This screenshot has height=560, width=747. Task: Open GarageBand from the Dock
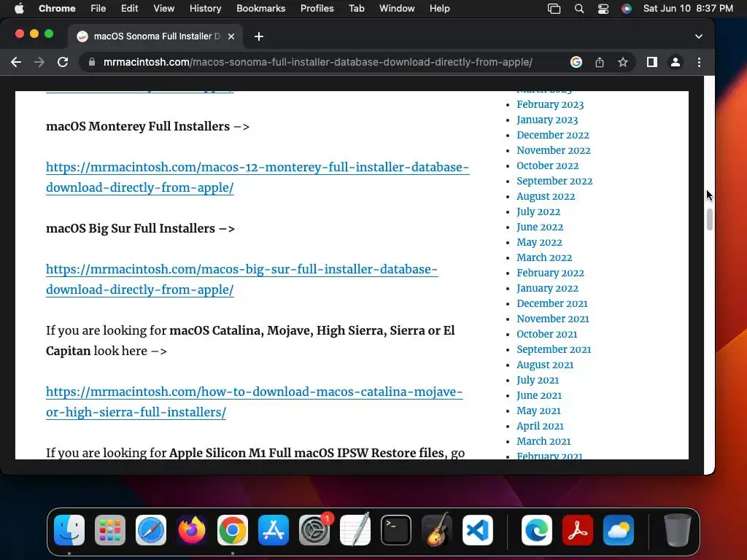click(x=437, y=530)
